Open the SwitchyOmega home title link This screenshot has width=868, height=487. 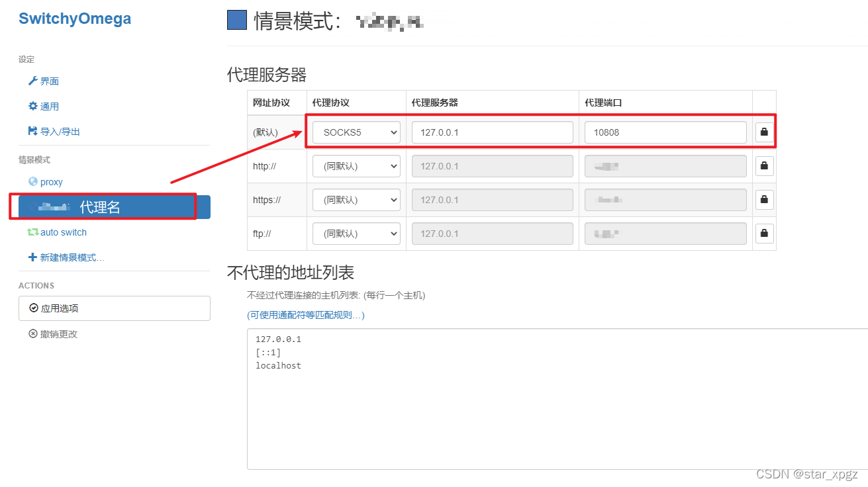click(75, 19)
